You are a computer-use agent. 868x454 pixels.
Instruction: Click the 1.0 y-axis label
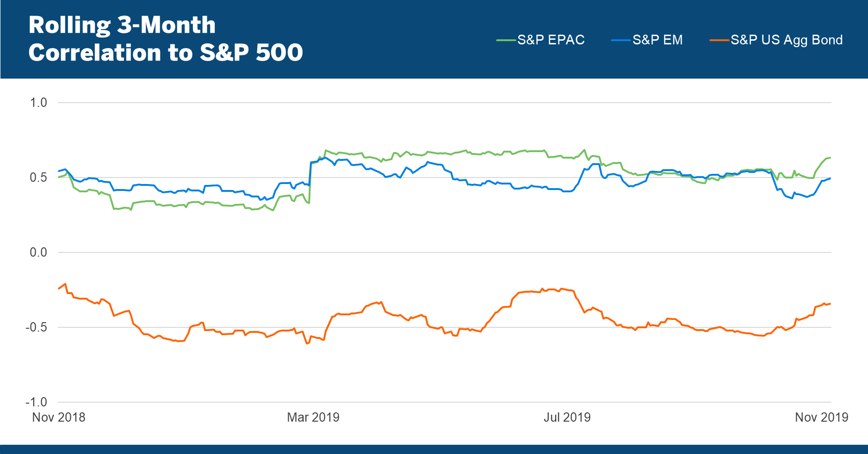click(38, 103)
